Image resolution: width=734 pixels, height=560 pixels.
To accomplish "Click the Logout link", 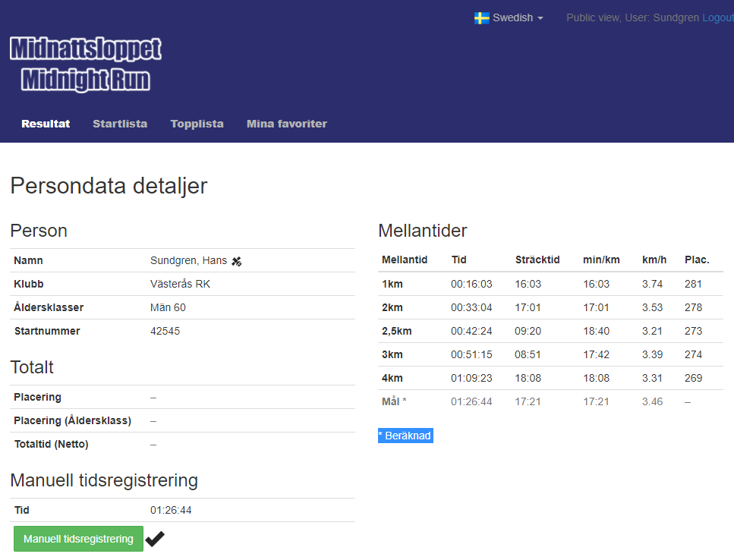I will (x=717, y=17).
